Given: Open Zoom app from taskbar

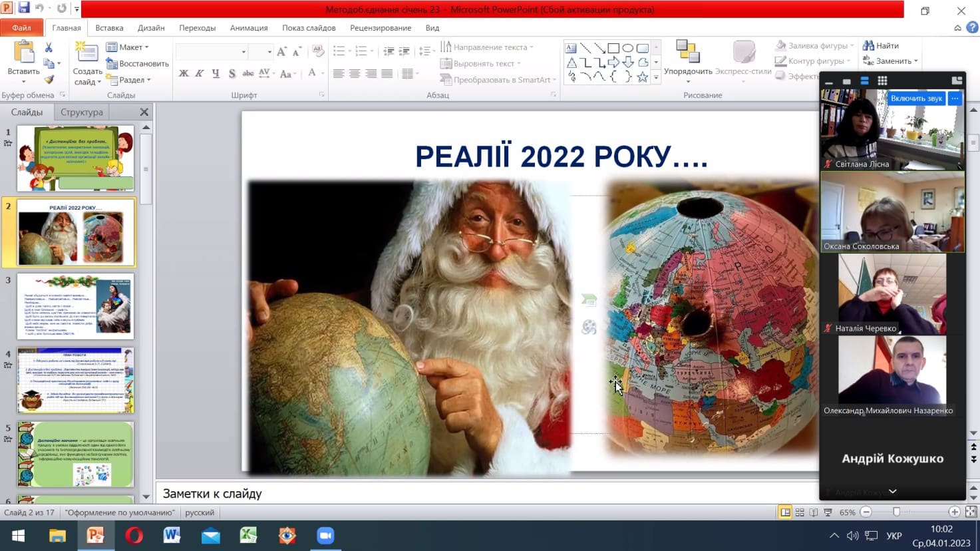Looking at the screenshot, I should coord(325,536).
